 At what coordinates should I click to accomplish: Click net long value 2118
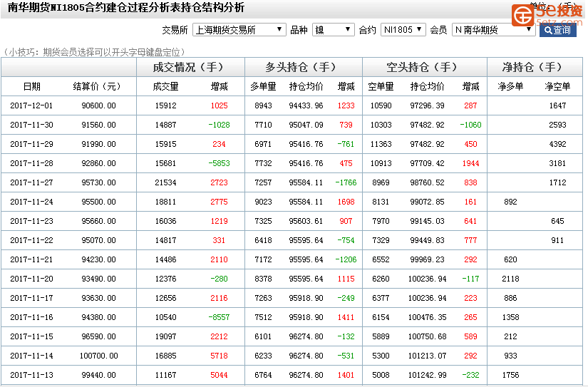tap(510, 279)
